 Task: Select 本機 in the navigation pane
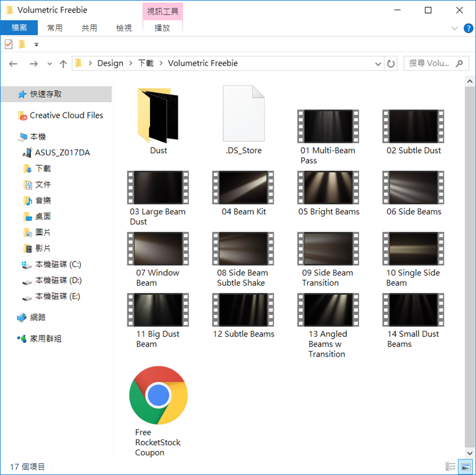click(x=32, y=137)
